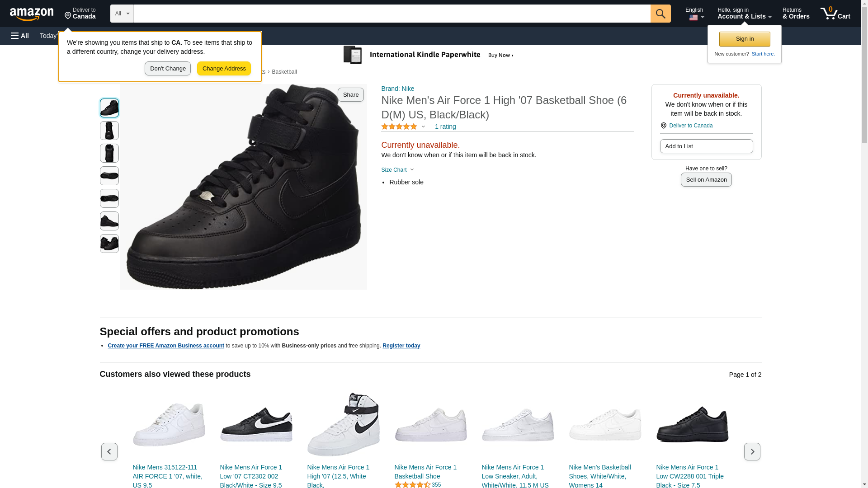
Task: Open Returns & Orders
Action: click(x=796, y=14)
